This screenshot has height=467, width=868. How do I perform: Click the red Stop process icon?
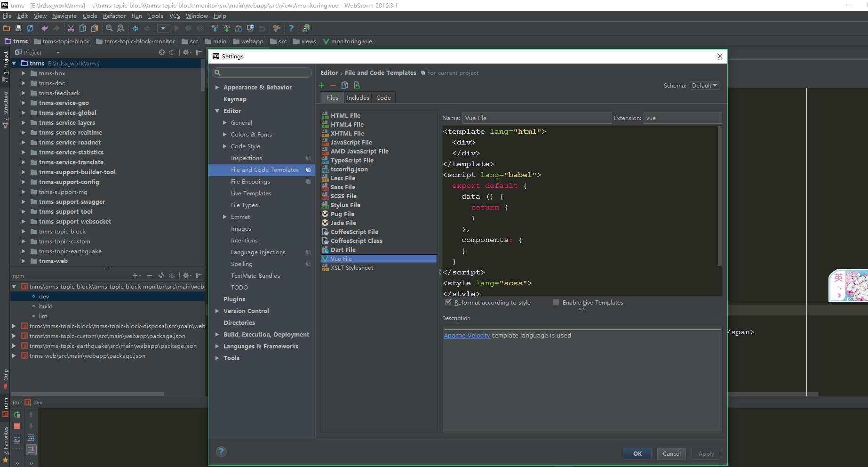point(17,426)
